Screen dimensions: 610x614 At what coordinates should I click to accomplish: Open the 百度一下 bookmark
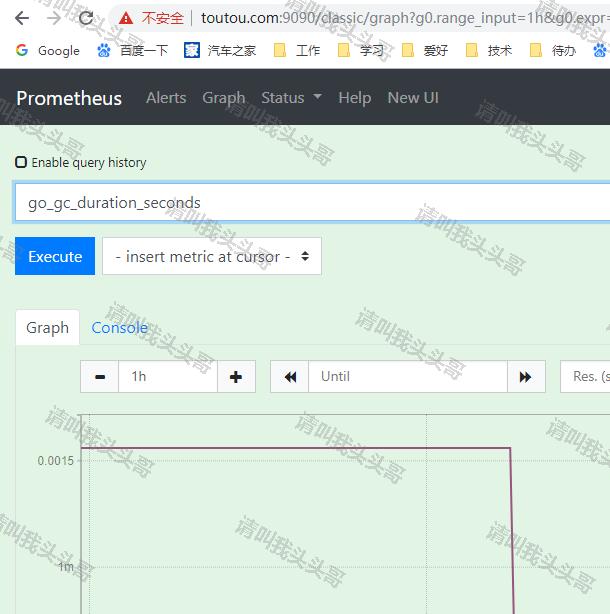tap(132, 51)
